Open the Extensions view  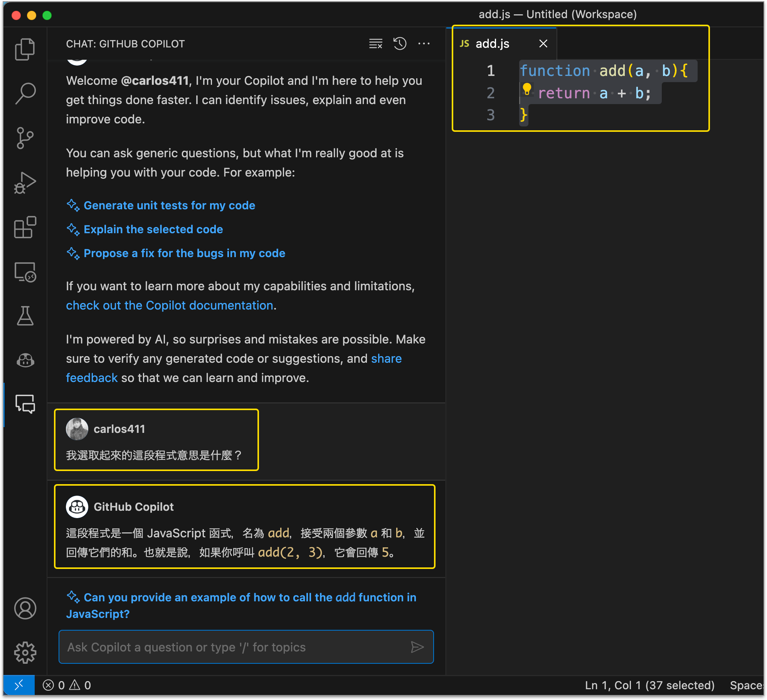tap(25, 227)
